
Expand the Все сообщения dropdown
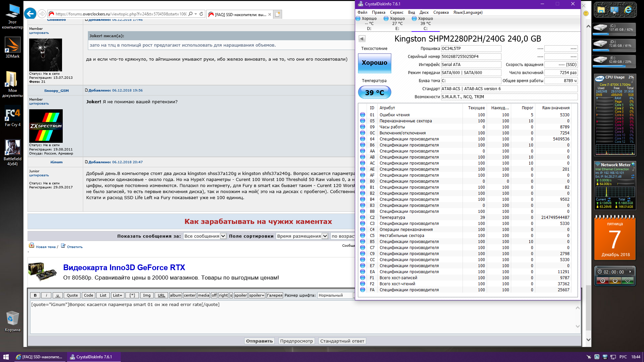coord(205,236)
